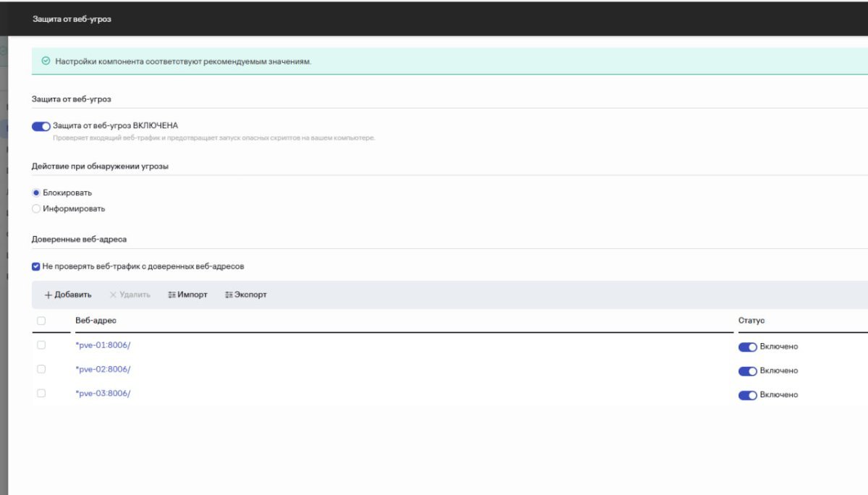Disable the status toggle for *pve-02:8006/
The width and height of the screenshot is (868, 495).
coord(747,371)
